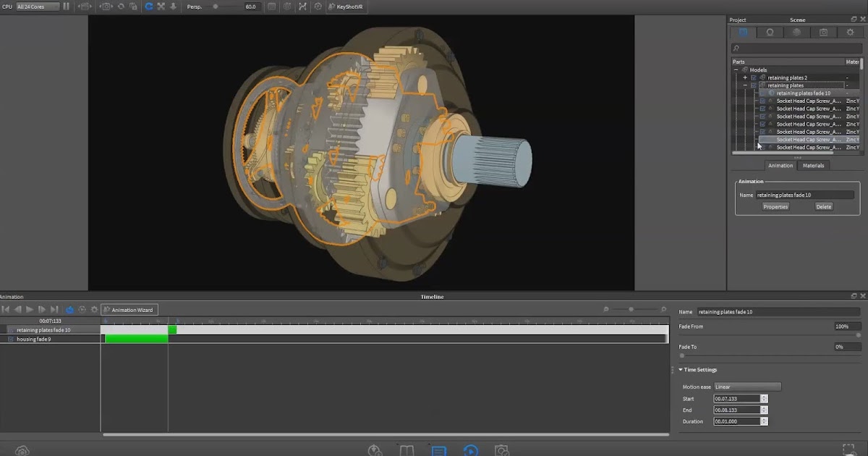Pause the real-time render
This screenshot has height=456, width=868.
pos(66,6)
